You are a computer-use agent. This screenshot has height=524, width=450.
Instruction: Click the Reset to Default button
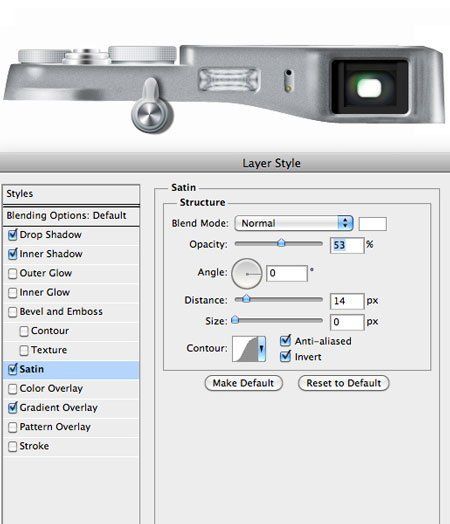coord(344,383)
